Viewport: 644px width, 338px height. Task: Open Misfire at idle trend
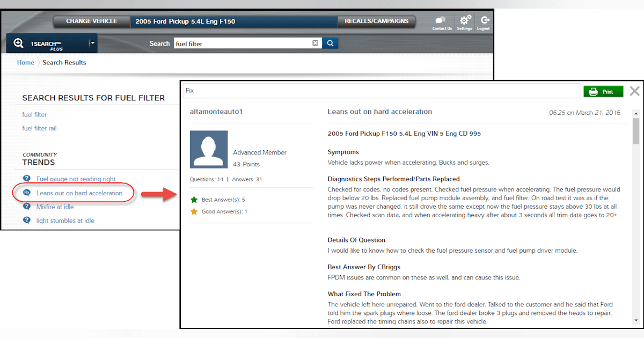55,207
